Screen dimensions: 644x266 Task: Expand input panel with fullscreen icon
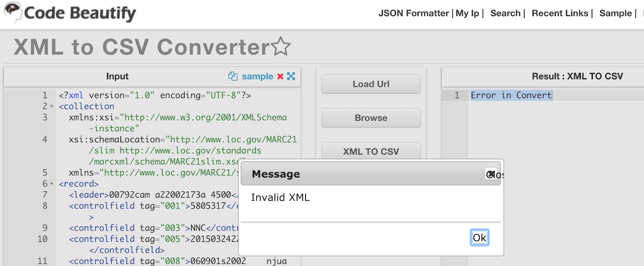pyautogui.click(x=291, y=76)
